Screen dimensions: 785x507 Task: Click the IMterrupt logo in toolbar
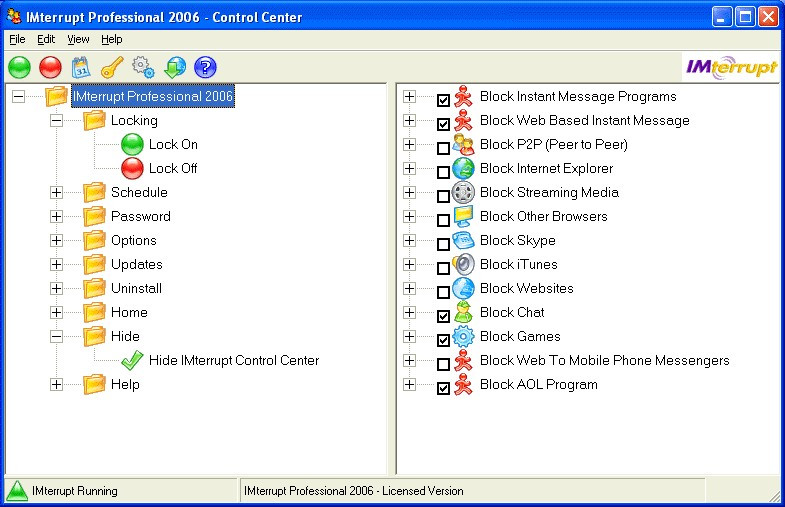pos(731,67)
